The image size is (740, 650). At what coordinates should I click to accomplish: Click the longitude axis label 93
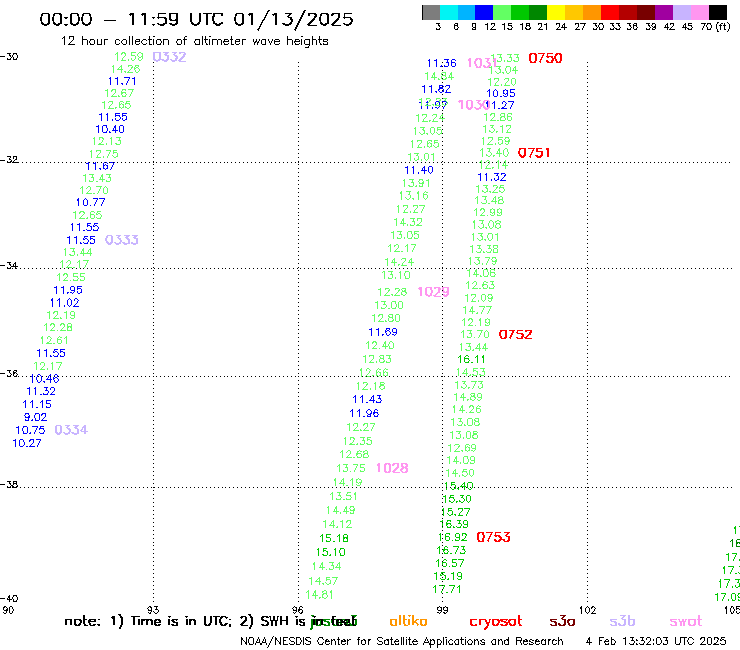[x=153, y=610]
